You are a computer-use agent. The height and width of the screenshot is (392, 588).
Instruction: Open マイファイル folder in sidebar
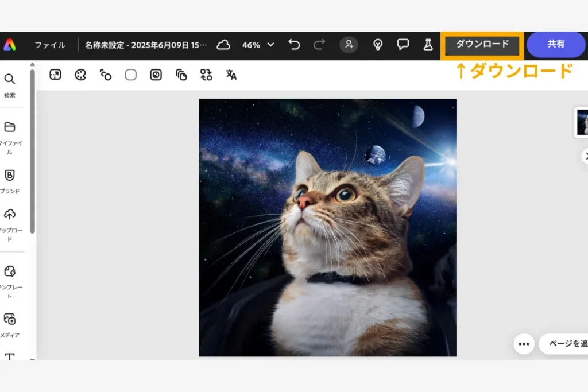10,133
